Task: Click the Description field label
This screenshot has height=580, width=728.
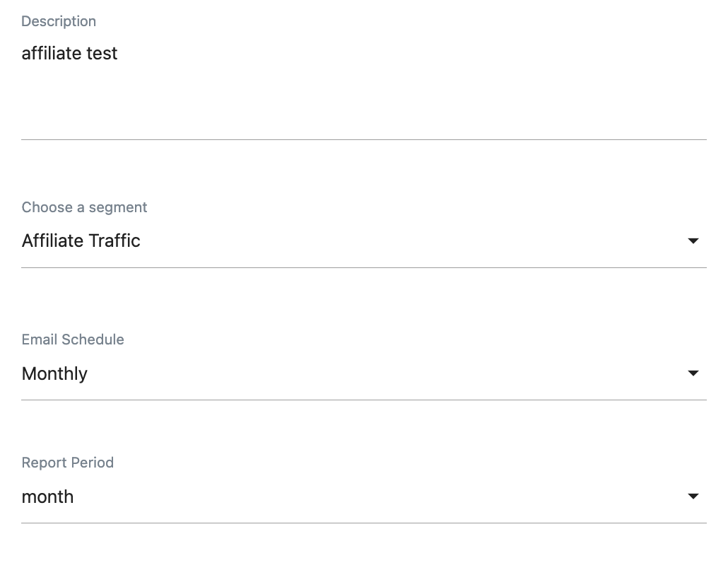Action: point(59,21)
